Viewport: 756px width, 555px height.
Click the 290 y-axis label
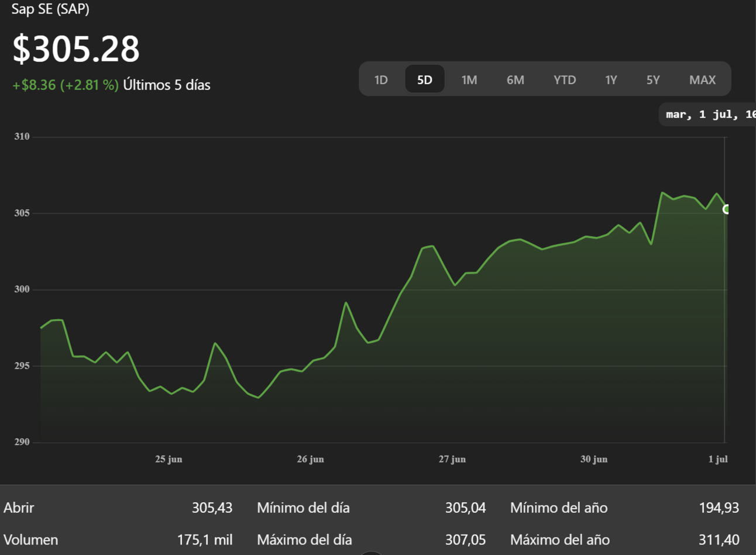click(22, 442)
